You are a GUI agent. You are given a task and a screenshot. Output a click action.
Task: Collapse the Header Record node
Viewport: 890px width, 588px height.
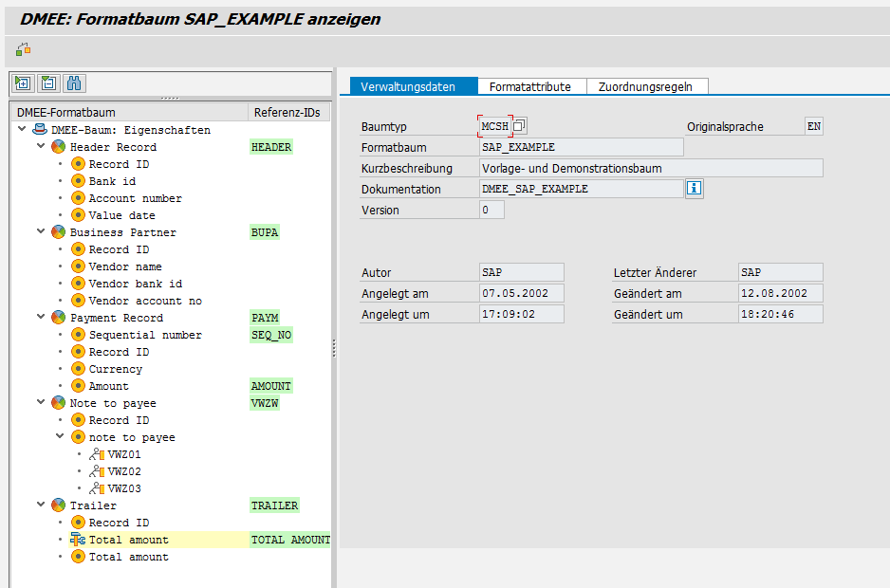point(41,147)
